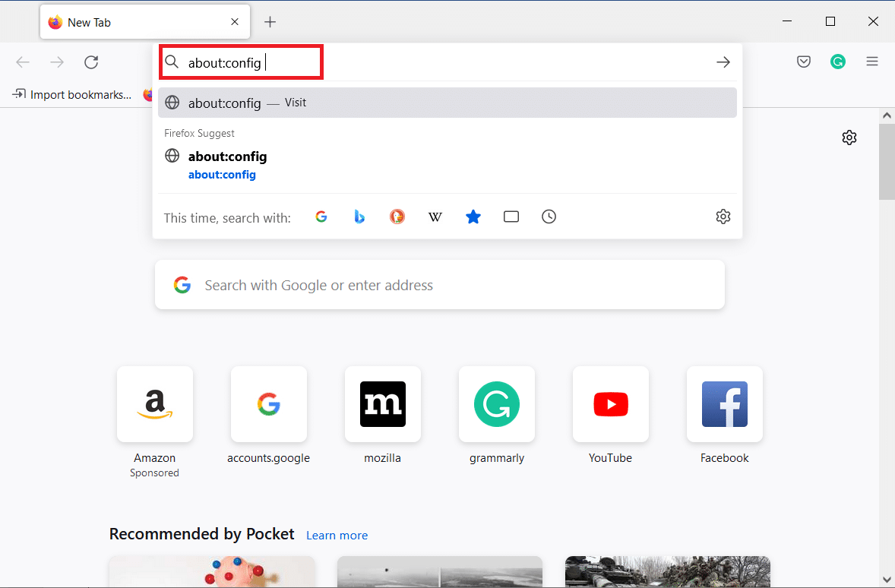Search Bookmarks using the star icon
Image resolution: width=895 pixels, height=588 pixels.
point(473,217)
